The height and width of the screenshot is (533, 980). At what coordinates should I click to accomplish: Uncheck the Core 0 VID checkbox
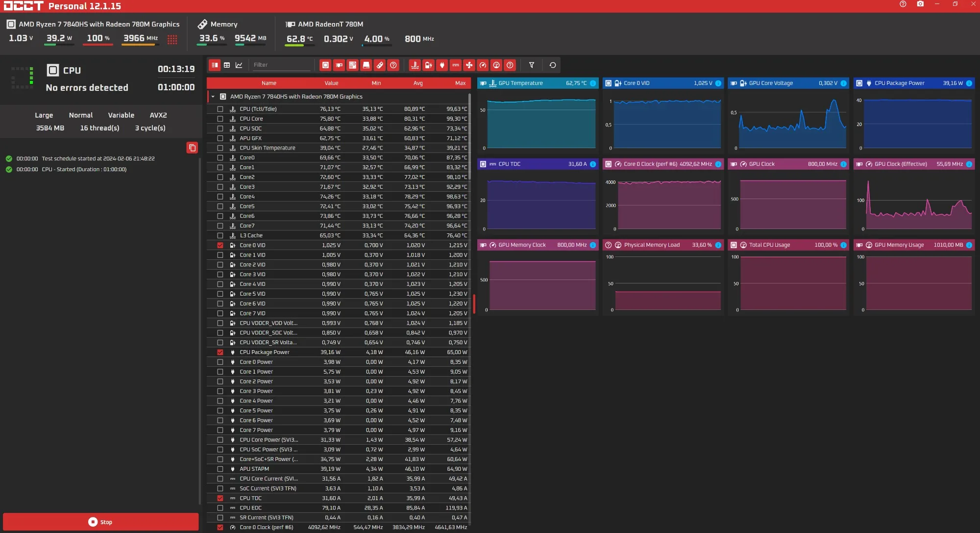pyautogui.click(x=220, y=245)
